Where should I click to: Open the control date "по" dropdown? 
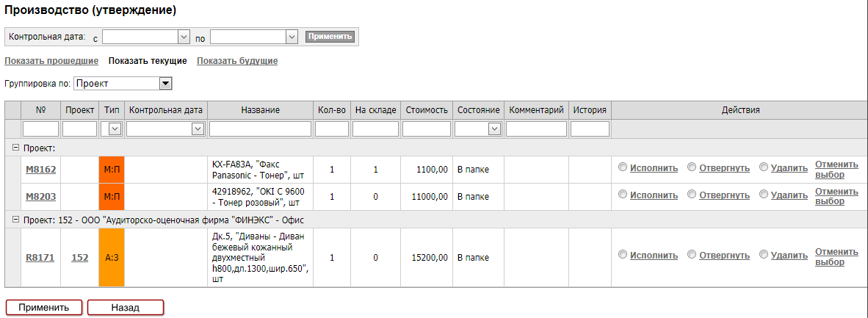[x=291, y=36]
